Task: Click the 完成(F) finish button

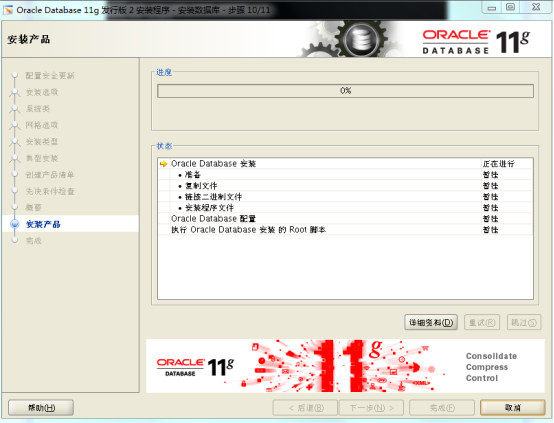Action: coord(442,408)
